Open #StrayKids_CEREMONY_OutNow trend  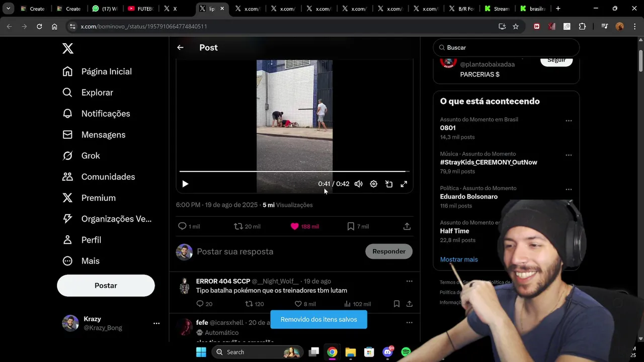tap(489, 162)
